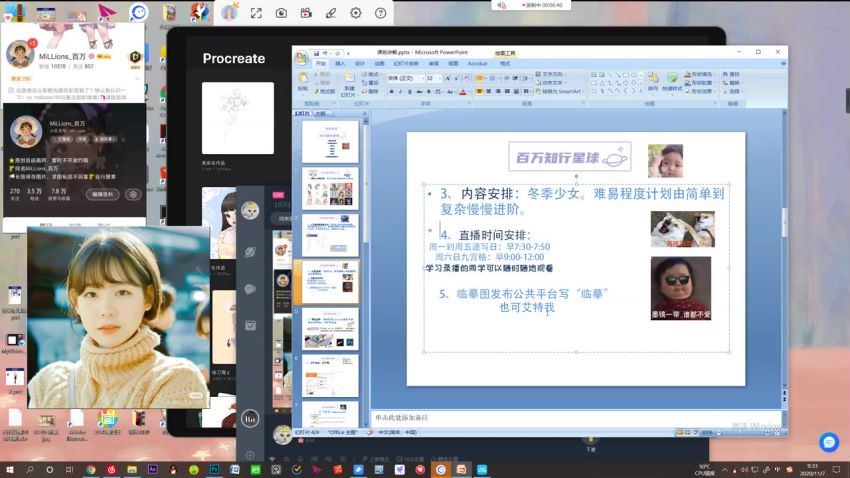Toggle bold formatting in PowerPoint ribbon

pos(391,92)
